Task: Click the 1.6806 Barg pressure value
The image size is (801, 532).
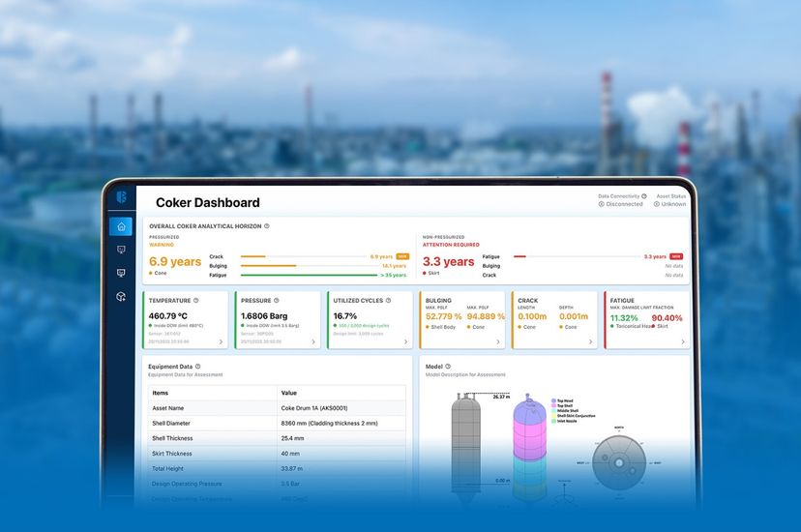Action: point(264,316)
